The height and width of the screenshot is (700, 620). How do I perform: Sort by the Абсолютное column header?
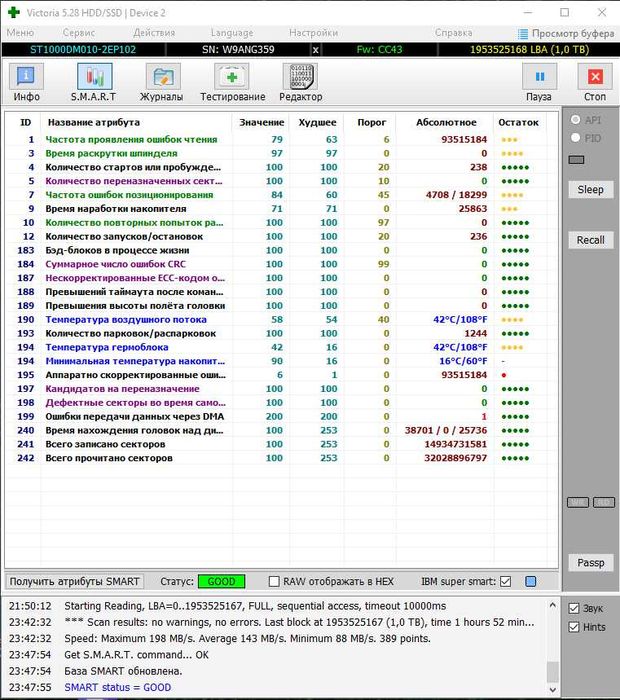pyautogui.click(x=446, y=122)
